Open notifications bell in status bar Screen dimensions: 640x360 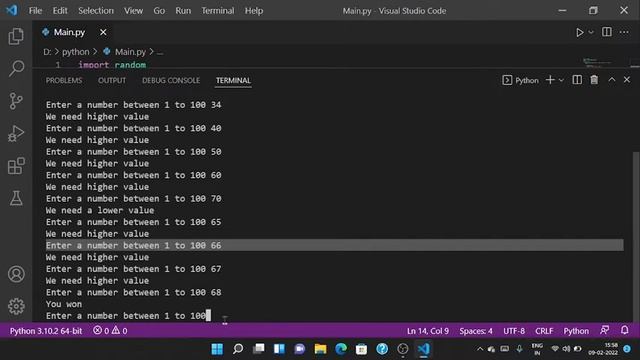tap(624, 330)
